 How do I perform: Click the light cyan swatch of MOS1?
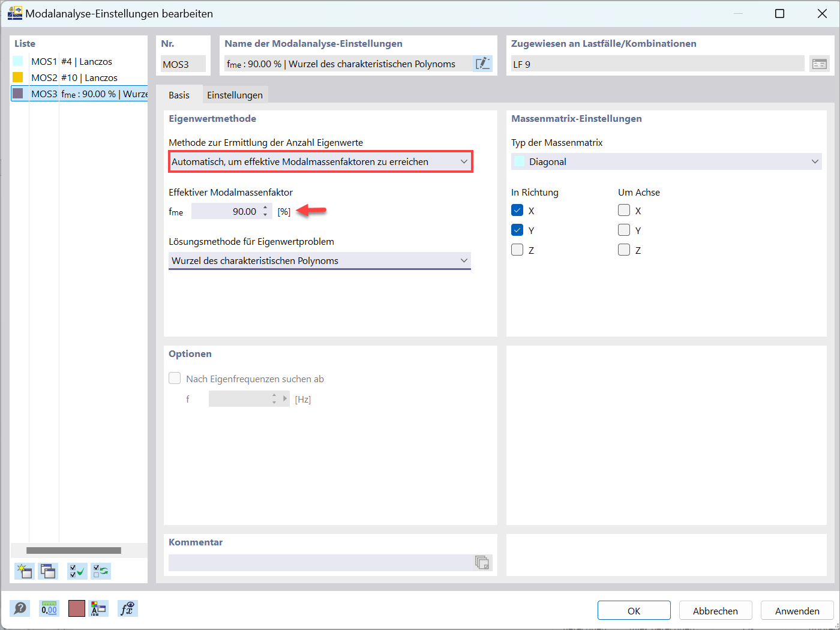(x=18, y=61)
